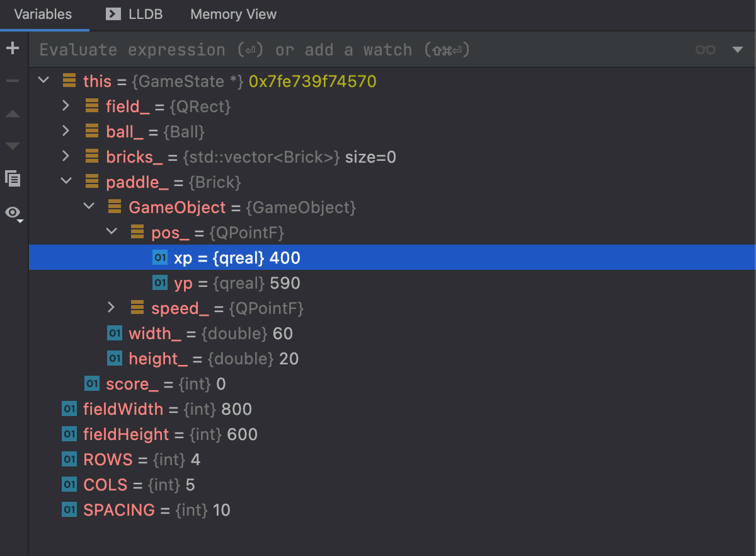Collapse the paddle_ Brick node
Screen dimensions: 756x556
66,182
